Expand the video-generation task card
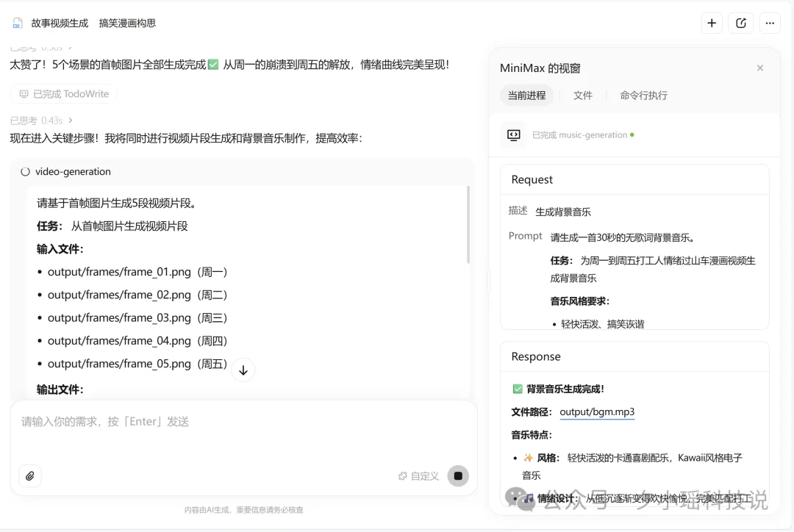 (74, 171)
